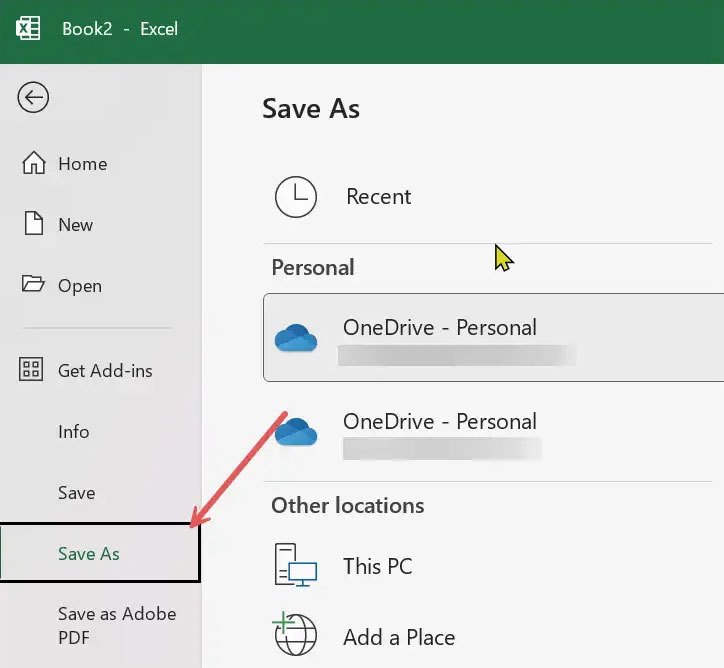This screenshot has height=668, width=724.
Task: Select the Save As menu item
Action: pos(89,554)
